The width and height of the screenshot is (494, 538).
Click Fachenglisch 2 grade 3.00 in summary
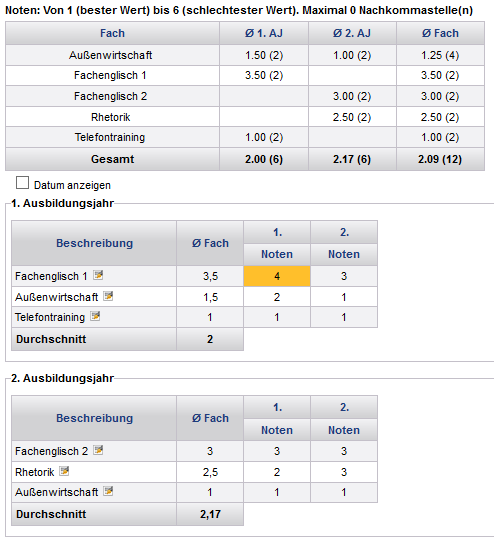point(352,96)
